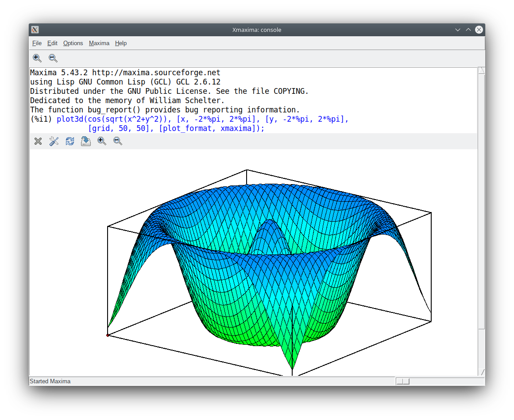Maximize the window with the up chevron

[468, 30]
